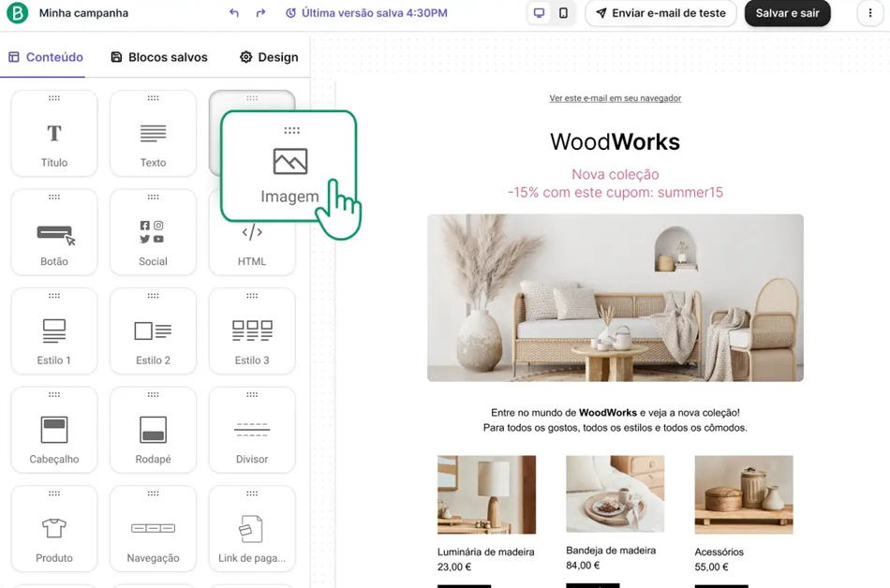Click the summer15 coupon line

coord(616,192)
